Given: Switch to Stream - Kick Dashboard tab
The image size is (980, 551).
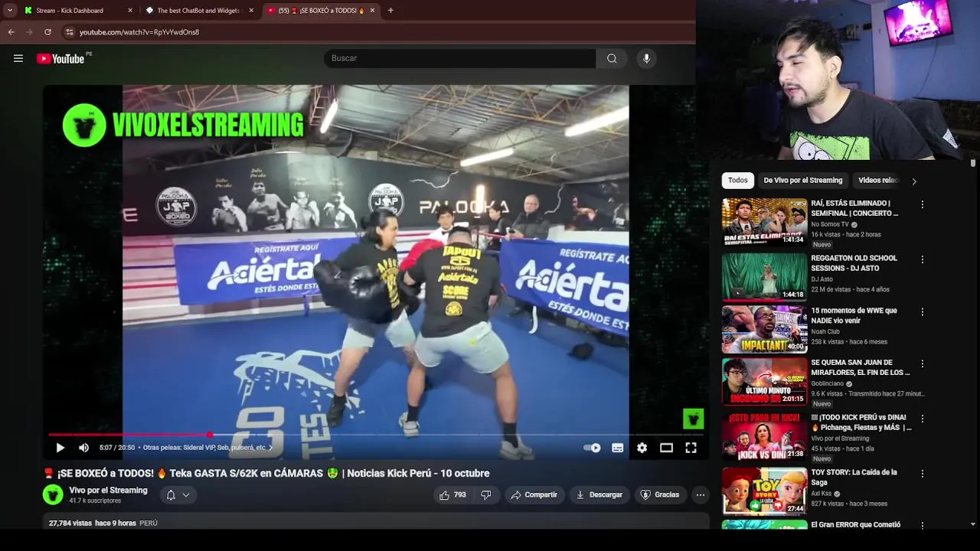Looking at the screenshot, I should pyautogui.click(x=70, y=11).
